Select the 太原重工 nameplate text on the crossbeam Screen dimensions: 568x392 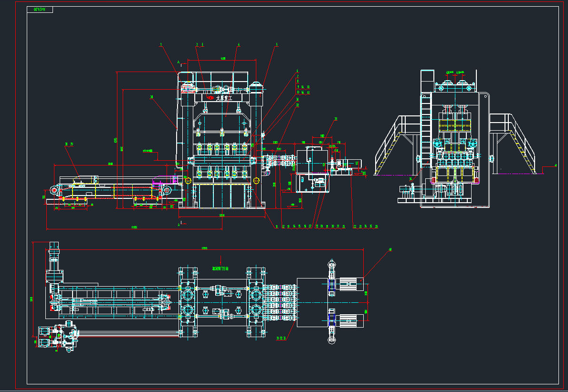click(224, 98)
